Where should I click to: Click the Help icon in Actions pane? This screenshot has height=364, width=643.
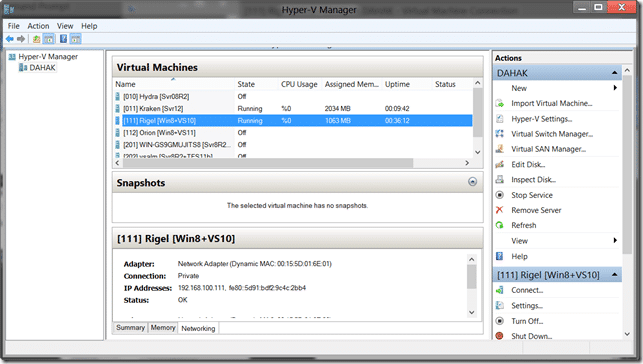click(x=499, y=256)
